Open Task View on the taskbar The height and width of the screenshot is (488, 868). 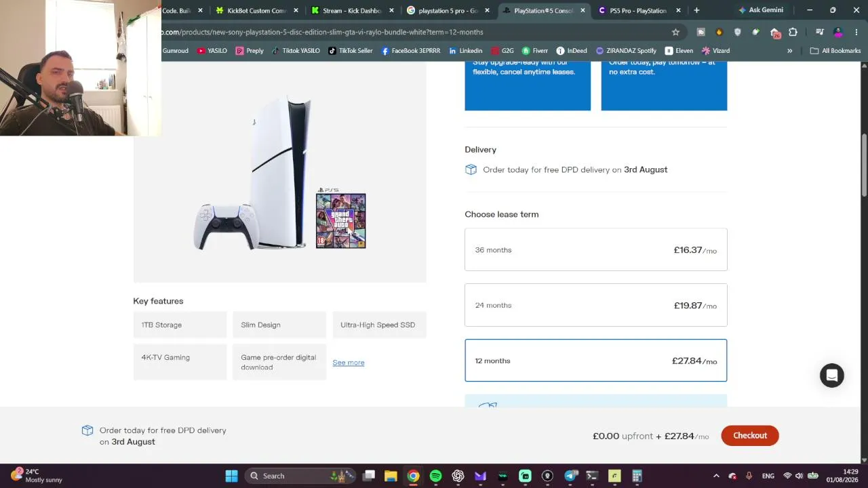[368, 476]
